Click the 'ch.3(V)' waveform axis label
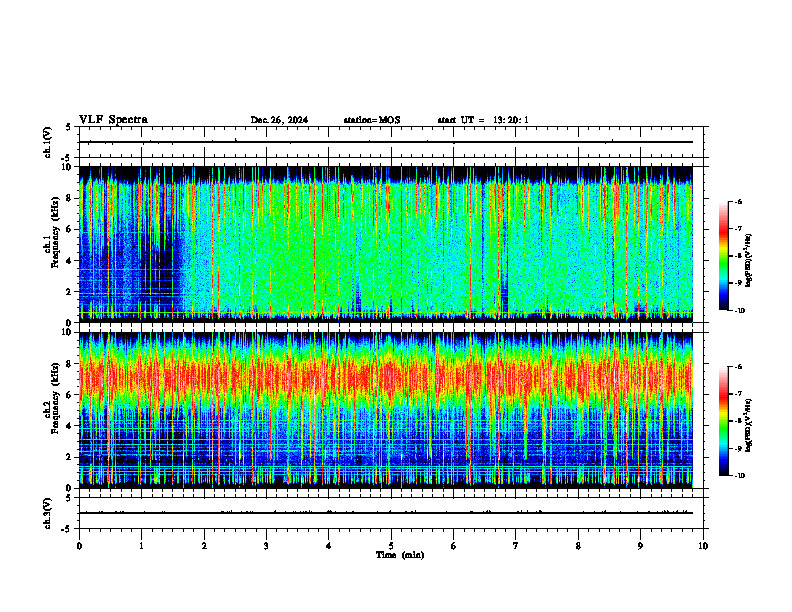The height and width of the screenshot is (612, 792). pyautogui.click(x=48, y=513)
